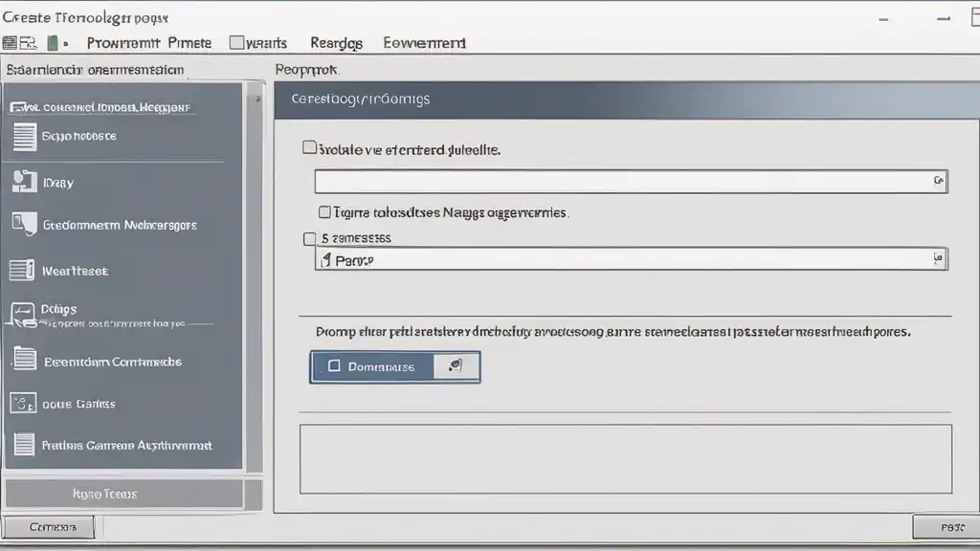Click the icon beside 'ooue Garies'

pos(23,403)
